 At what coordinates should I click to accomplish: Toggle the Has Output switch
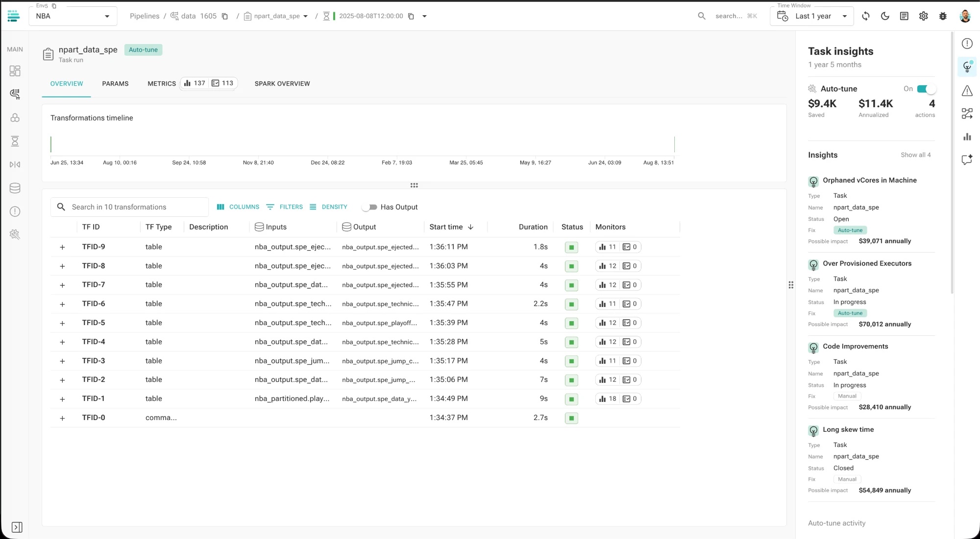(370, 207)
